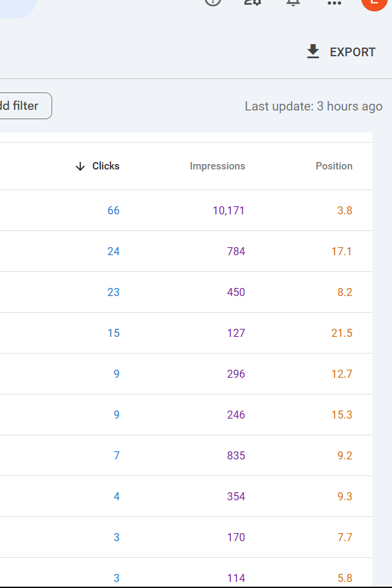Select the row with 4 clicks

[x=116, y=496]
